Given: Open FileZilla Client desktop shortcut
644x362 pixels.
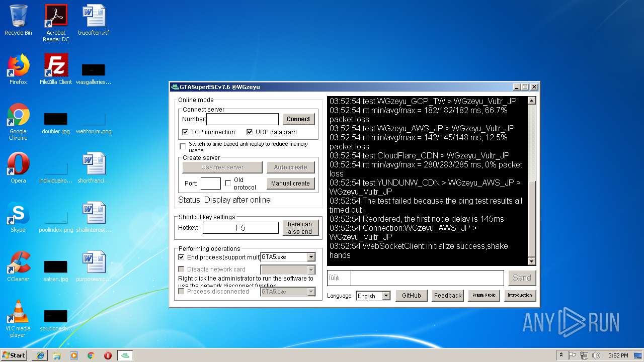Looking at the screenshot, I should [56, 69].
